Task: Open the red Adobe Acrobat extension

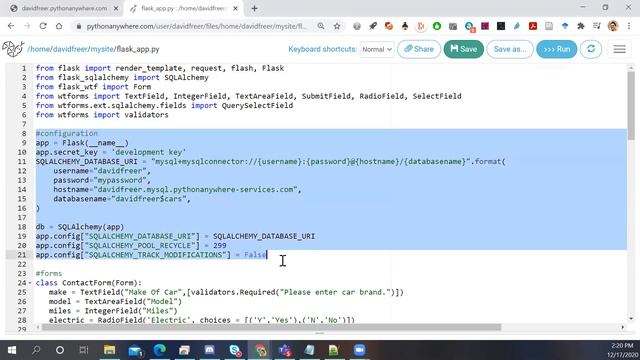Action: [533, 26]
